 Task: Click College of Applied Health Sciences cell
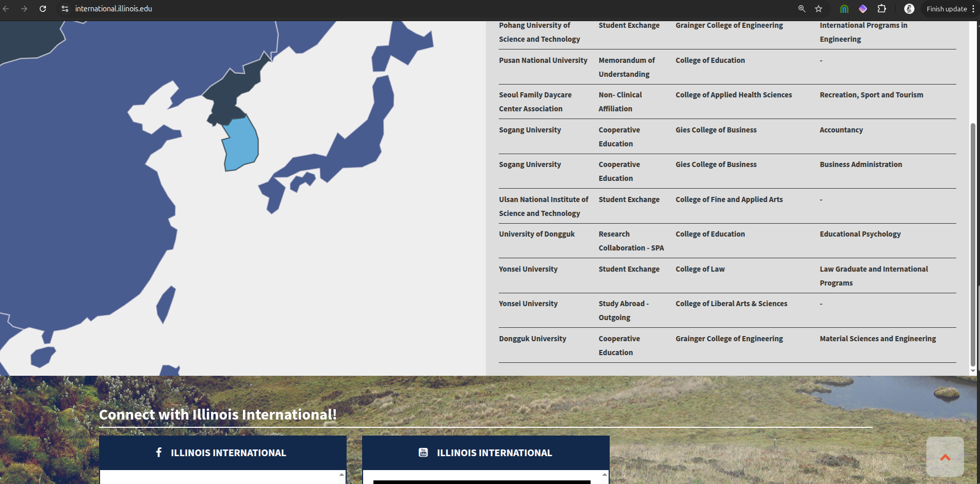[x=734, y=95]
